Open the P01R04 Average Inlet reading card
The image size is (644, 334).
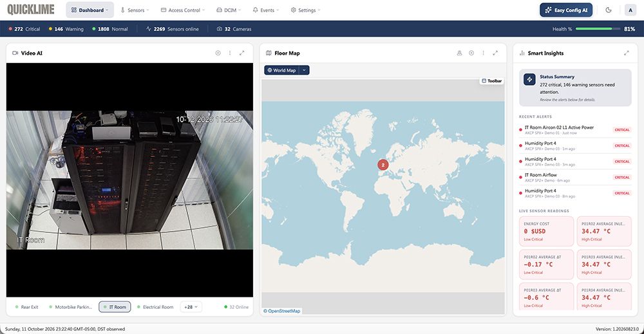click(x=604, y=296)
